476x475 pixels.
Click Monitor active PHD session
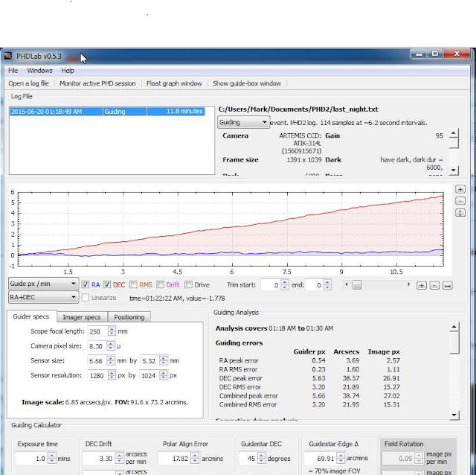[x=97, y=83]
